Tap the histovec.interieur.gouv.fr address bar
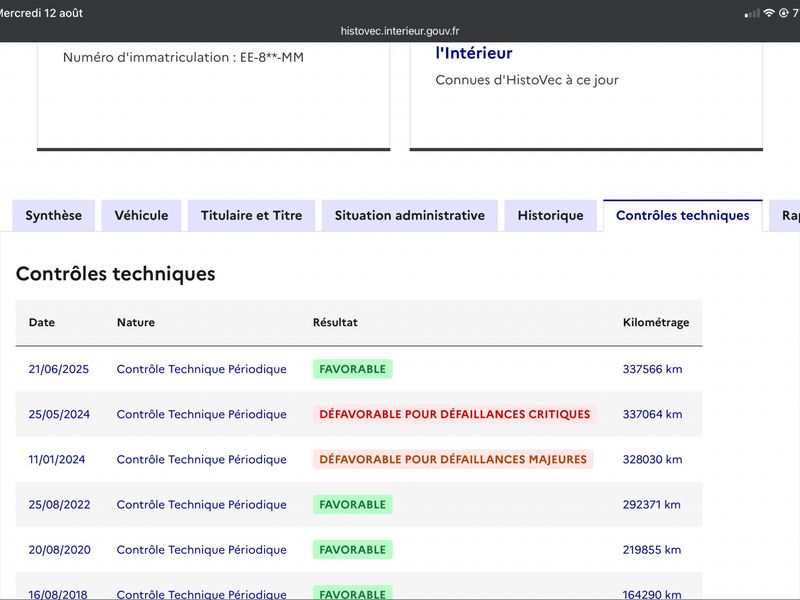This screenshot has width=800, height=600. pos(400,31)
